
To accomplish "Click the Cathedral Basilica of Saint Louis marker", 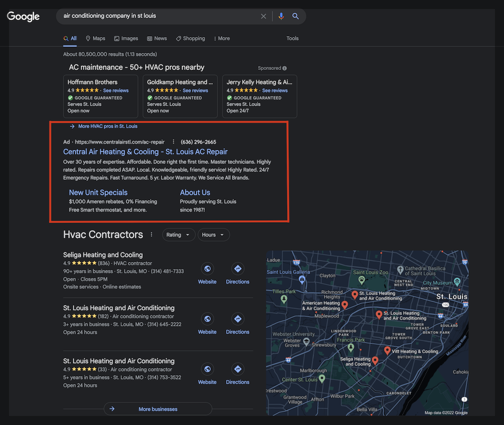I will tap(400, 269).
